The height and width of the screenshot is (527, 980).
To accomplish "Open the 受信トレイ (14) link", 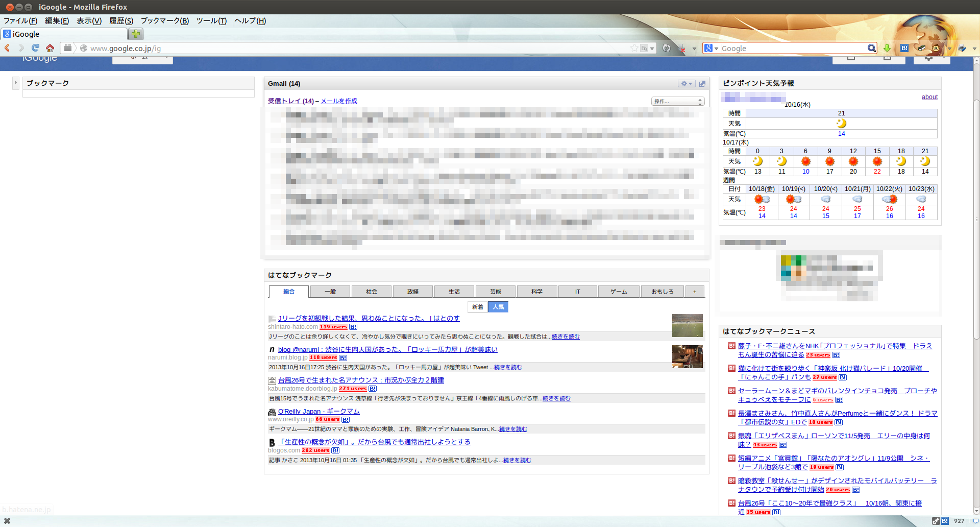I will pyautogui.click(x=291, y=101).
